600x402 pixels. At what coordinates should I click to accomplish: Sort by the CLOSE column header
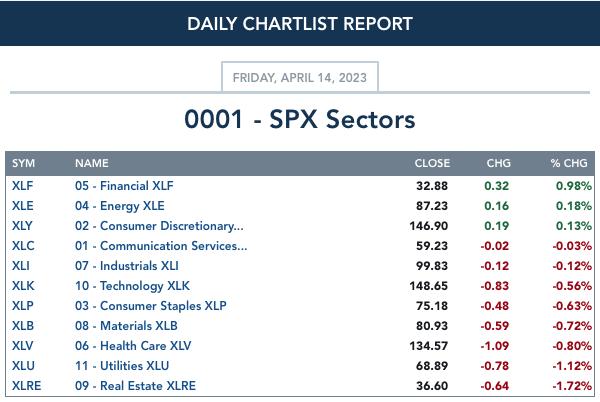[x=432, y=163]
